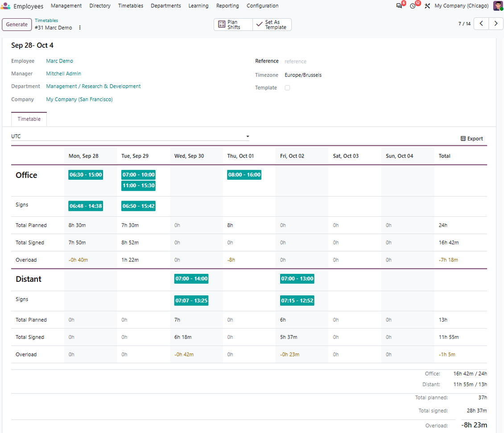Go to the next record arrow
The image size is (504, 433).
[x=496, y=24]
